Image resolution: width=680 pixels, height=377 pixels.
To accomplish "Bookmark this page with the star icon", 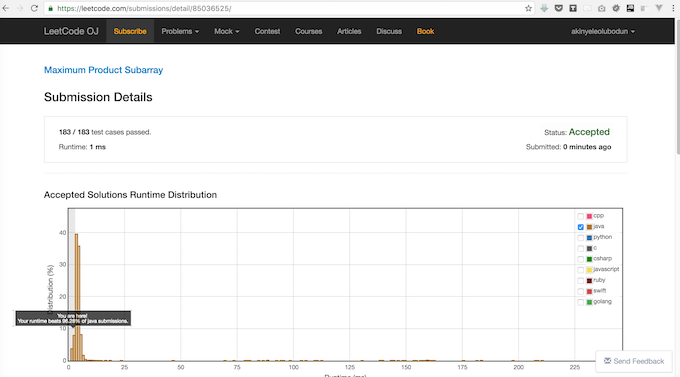I will pyautogui.click(x=528, y=8).
